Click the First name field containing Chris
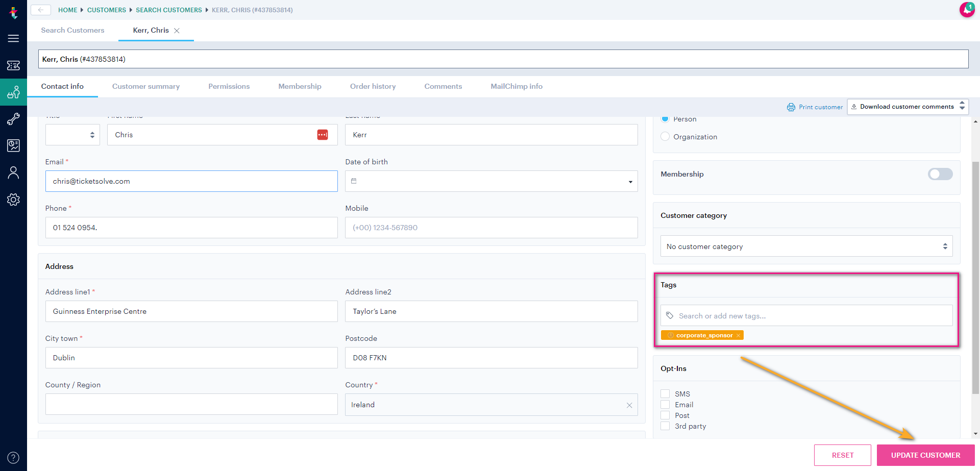 223,135
